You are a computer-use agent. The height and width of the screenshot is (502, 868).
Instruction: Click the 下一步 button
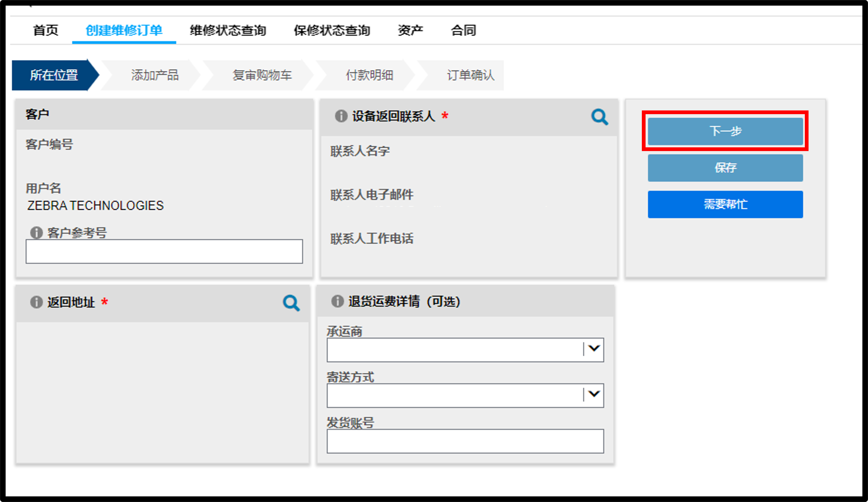coord(725,131)
